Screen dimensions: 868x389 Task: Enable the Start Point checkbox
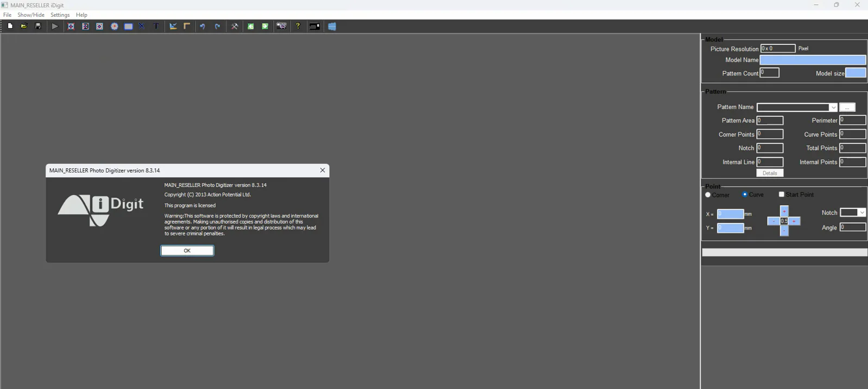click(x=782, y=194)
